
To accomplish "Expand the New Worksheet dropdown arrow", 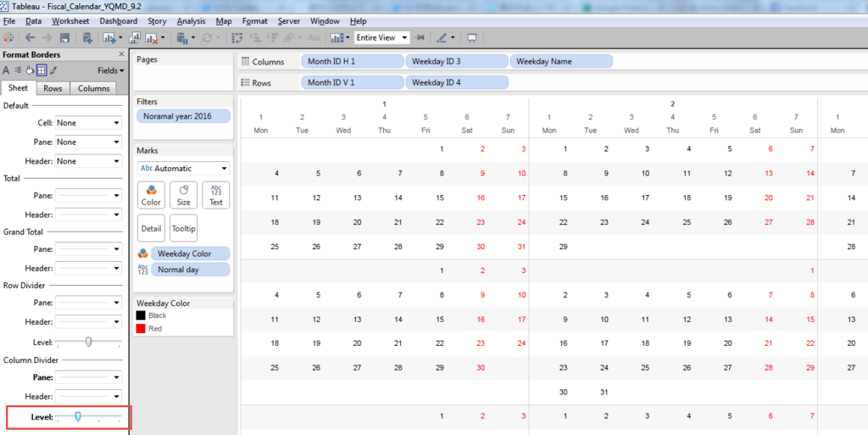I will pos(120,37).
